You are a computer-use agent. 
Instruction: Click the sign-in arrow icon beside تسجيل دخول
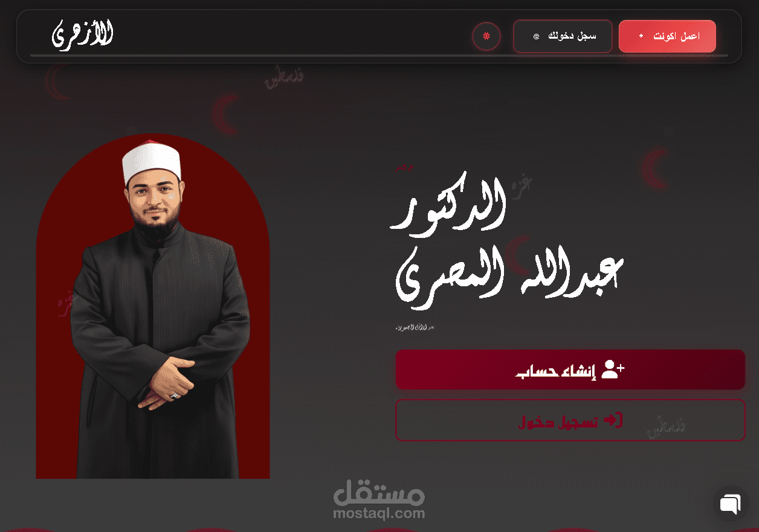pyautogui.click(x=613, y=420)
